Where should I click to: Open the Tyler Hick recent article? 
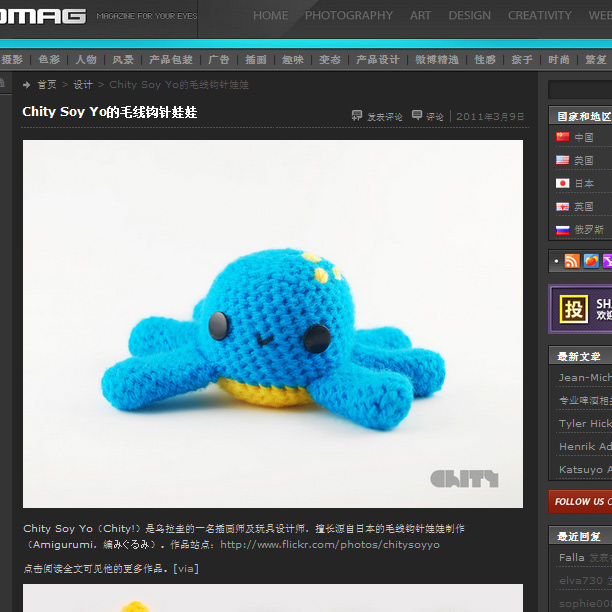pos(585,423)
